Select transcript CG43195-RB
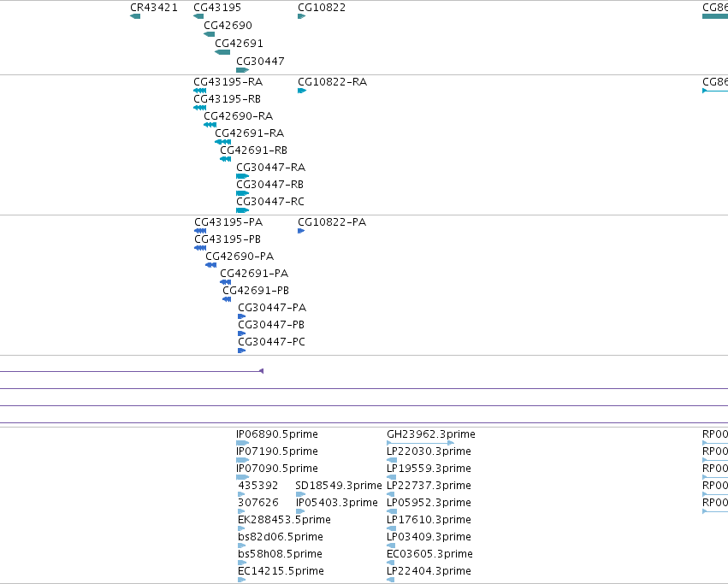This screenshot has height=584, width=728. point(227,99)
